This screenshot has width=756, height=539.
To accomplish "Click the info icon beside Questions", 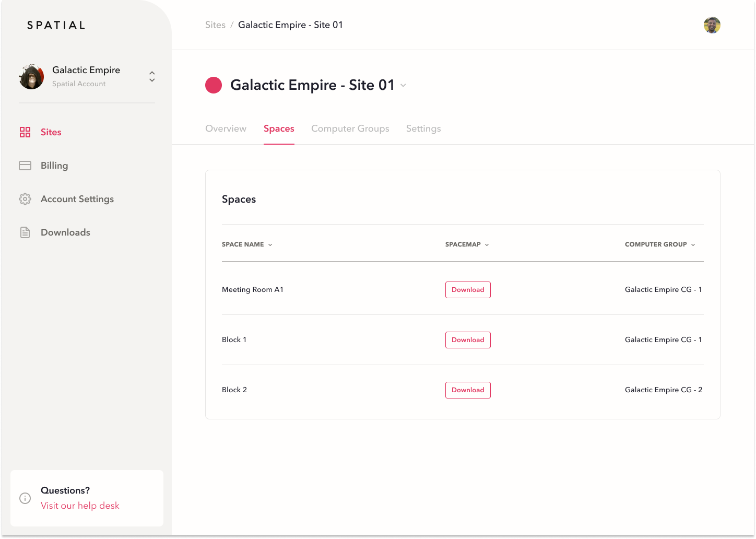I will 25,498.
